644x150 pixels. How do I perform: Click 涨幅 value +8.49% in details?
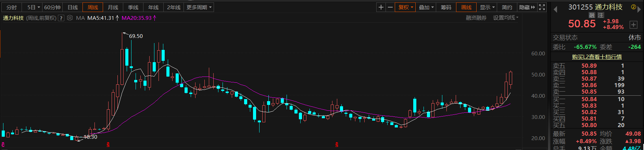(x=586, y=141)
